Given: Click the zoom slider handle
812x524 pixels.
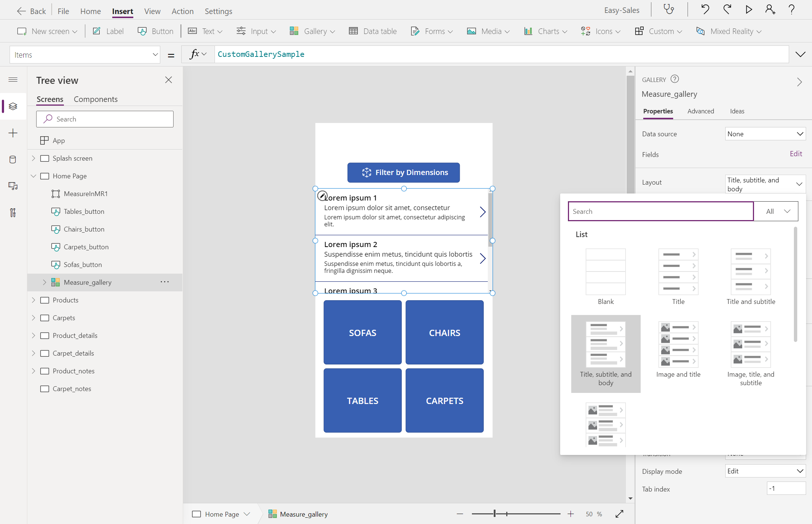Looking at the screenshot, I should tap(494, 514).
